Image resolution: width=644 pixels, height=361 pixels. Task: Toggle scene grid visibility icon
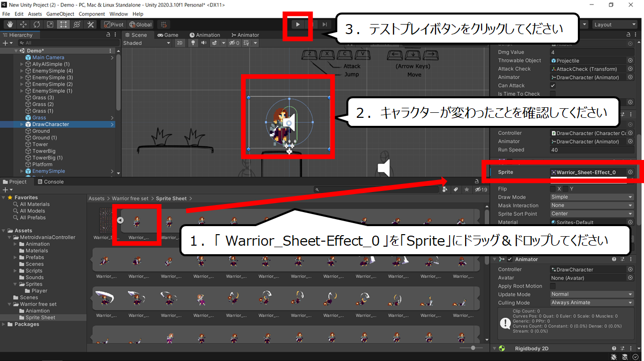[246, 43]
